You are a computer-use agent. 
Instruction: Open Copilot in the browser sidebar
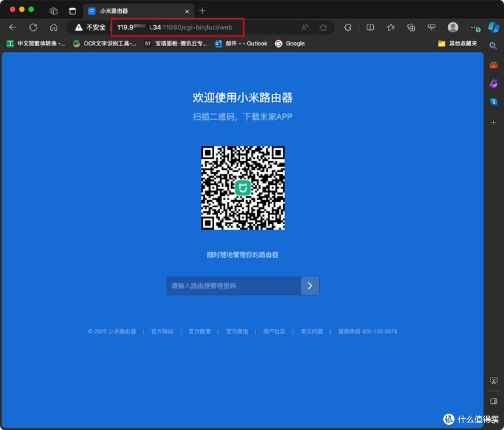click(x=494, y=27)
